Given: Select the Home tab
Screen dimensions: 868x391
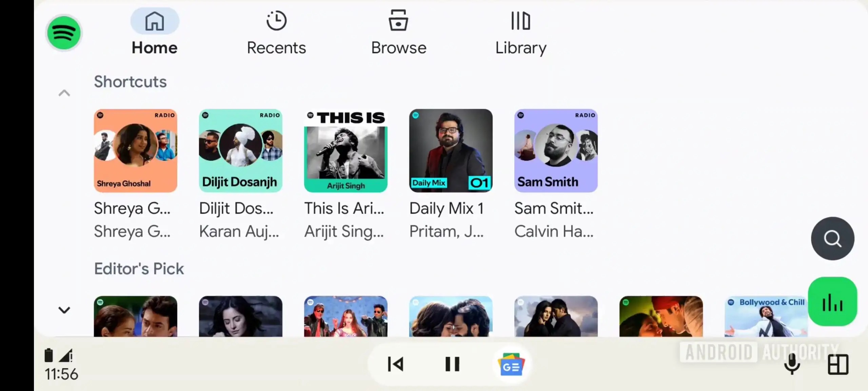Looking at the screenshot, I should (155, 32).
